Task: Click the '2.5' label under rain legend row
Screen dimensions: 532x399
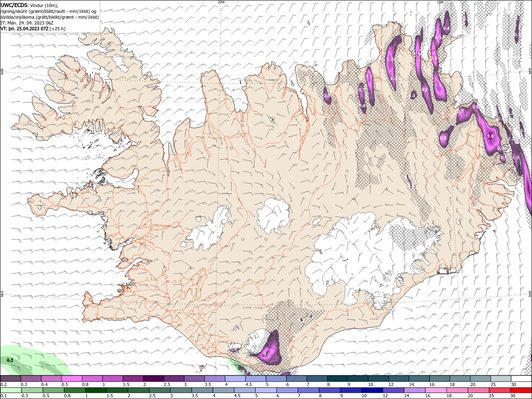Action: tap(153, 396)
